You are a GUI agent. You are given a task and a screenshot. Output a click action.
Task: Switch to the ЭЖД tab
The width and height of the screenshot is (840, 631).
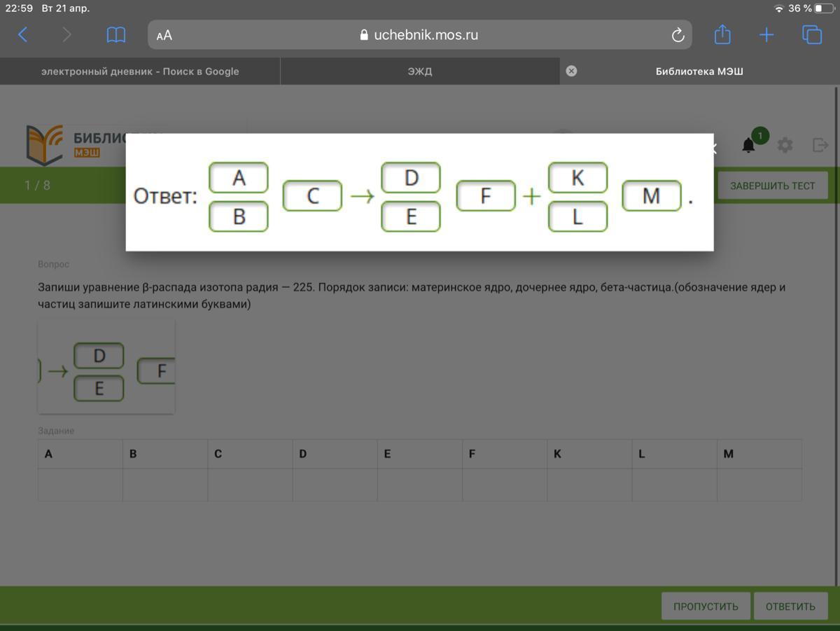(419, 71)
